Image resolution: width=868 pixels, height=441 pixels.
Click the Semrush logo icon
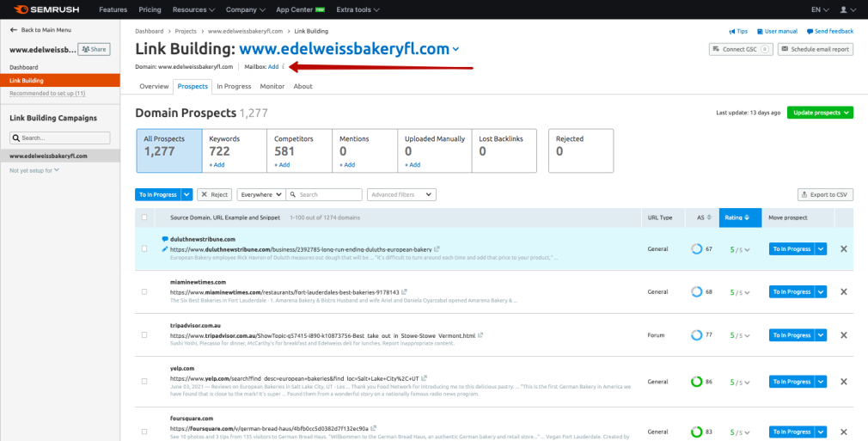19,9
